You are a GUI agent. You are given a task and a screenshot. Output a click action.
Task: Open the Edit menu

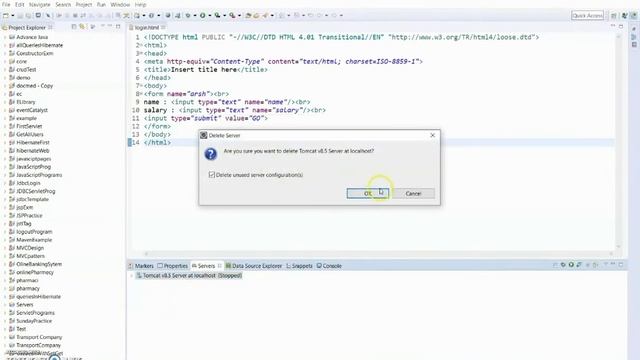pyautogui.click(x=20, y=4)
